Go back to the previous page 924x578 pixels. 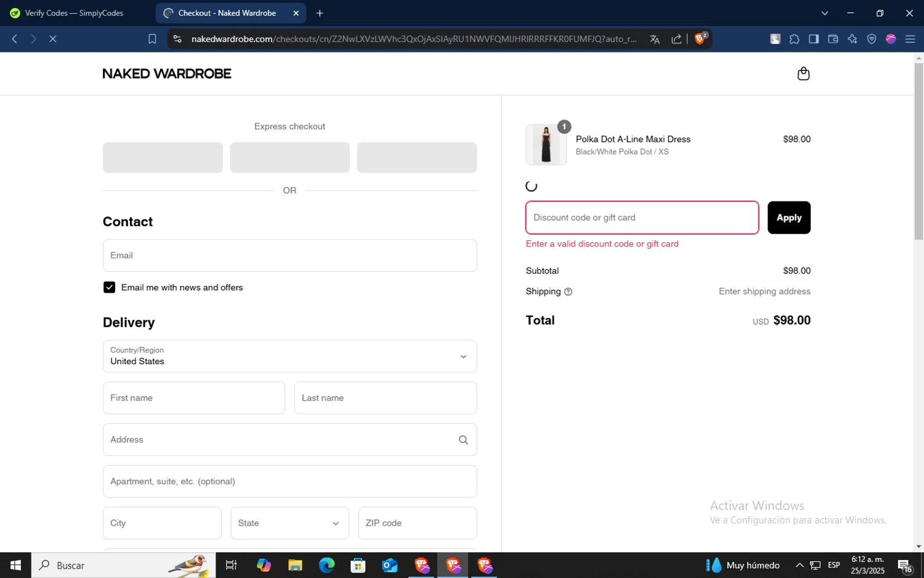click(x=15, y=39)
